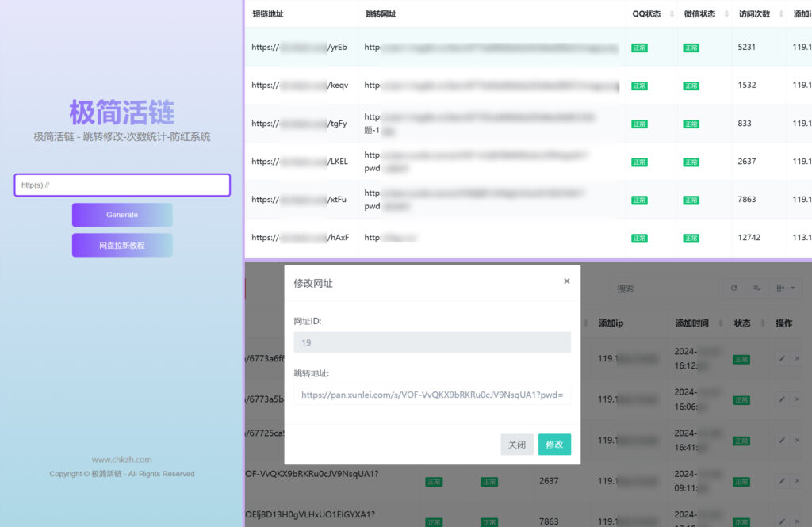Click the Generate button

tap(121, 215)
